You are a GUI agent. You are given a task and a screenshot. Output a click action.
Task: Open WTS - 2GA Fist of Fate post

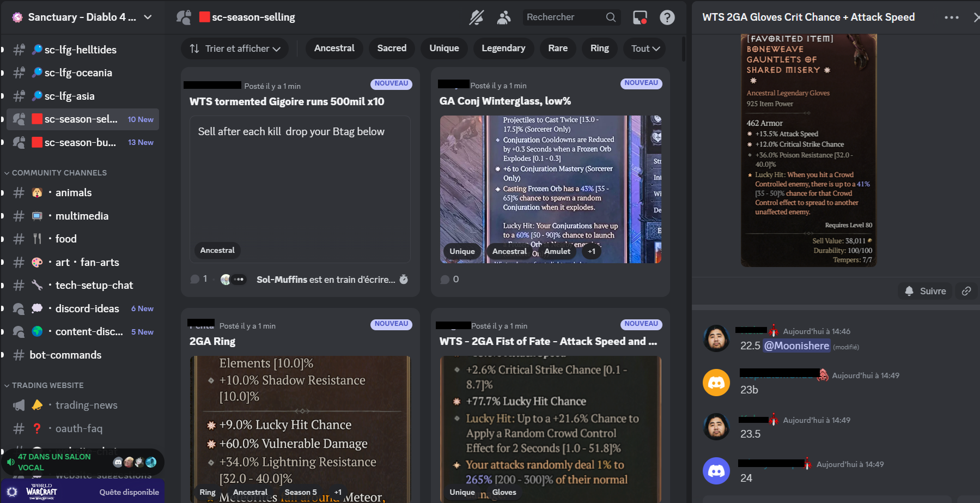pyautogui.click(x=548, y=341)
